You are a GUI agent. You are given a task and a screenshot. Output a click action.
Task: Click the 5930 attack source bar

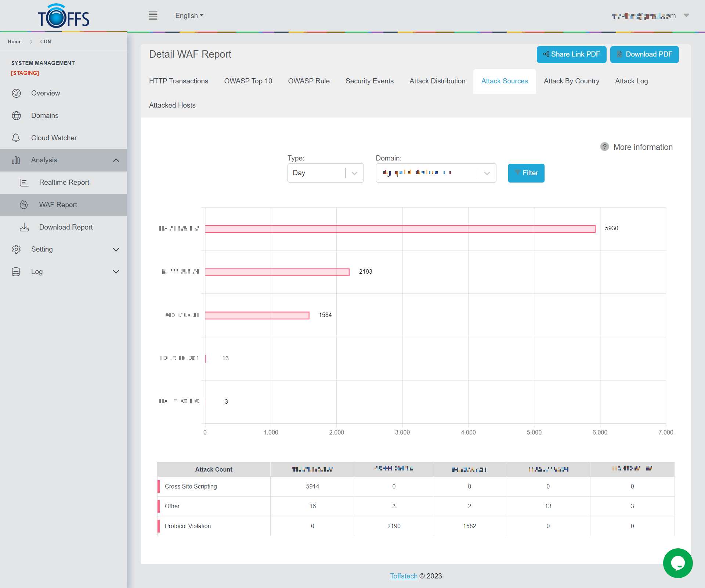pos(400,229)
